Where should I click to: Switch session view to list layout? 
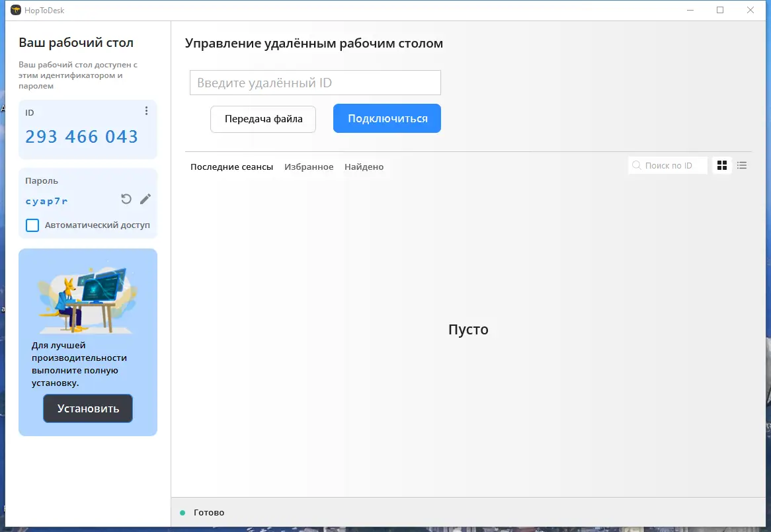pyautogui.click(x=741, y=165)
